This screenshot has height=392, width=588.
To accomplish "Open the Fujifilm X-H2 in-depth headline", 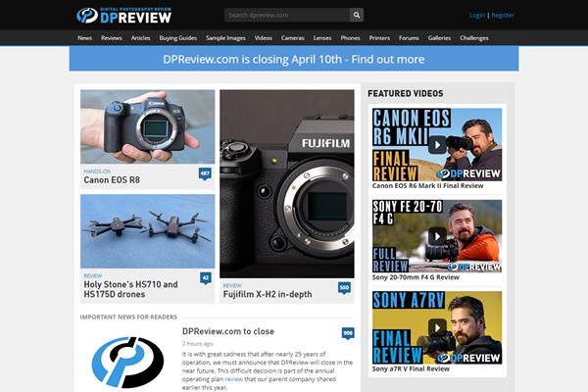I will pyautogui.click(x=268, y=294).
